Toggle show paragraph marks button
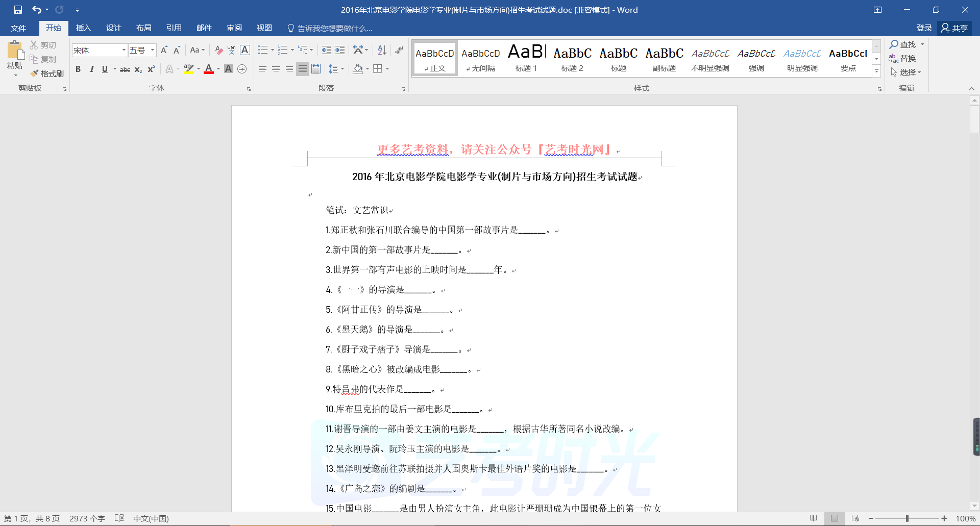980x526 pixels. [399, 50]
